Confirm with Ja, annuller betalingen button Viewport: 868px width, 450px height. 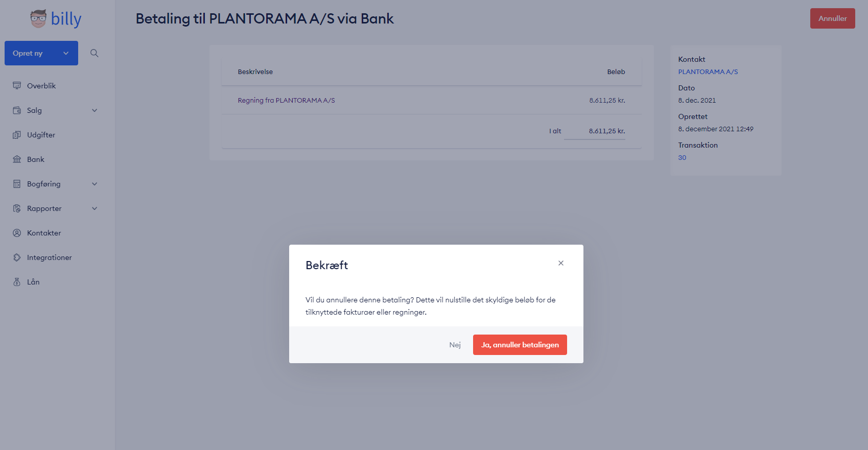pyautogui.click(x=520, y=345)
